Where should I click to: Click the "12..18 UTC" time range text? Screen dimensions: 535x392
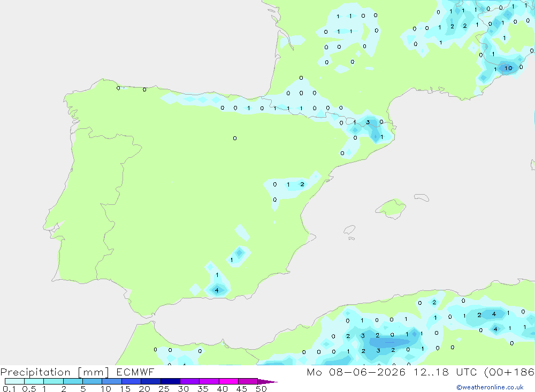[x=445, y=372]
